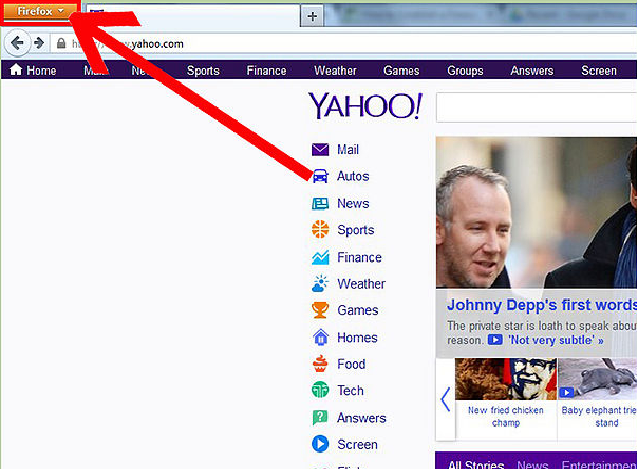The image size is (637, 469).
Task: Select the News tab in stories bar
Action: [x=533, y=464]
